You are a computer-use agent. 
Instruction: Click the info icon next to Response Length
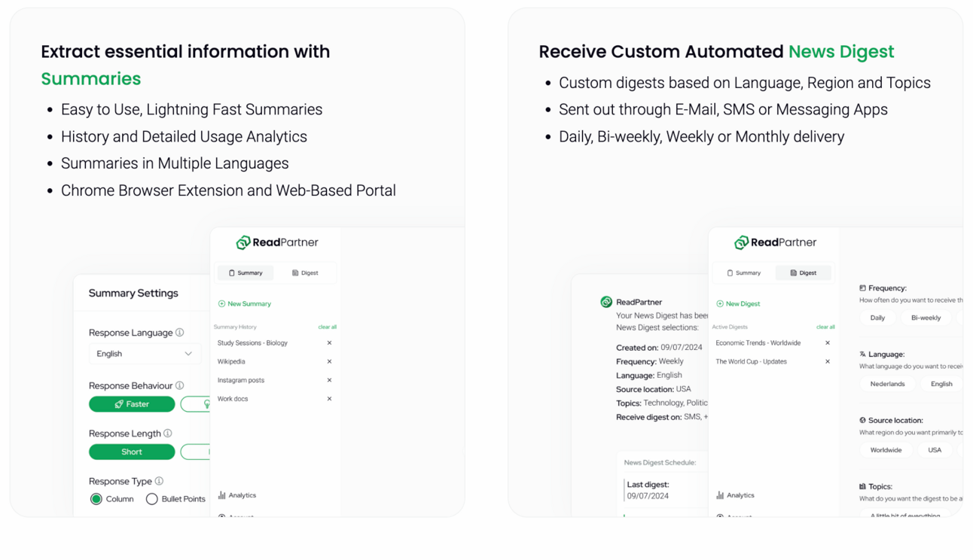pyautogui.click(x=168, y=434)
